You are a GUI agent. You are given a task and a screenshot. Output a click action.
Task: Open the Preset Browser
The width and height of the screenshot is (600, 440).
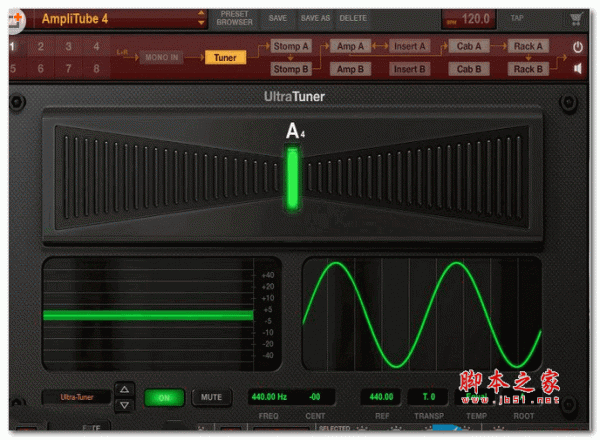pyautogui.click(x=234, y=18)
